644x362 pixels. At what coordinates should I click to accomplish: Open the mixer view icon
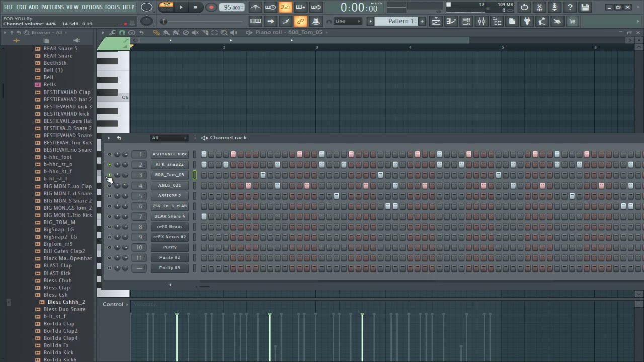(x=481, y=21)
